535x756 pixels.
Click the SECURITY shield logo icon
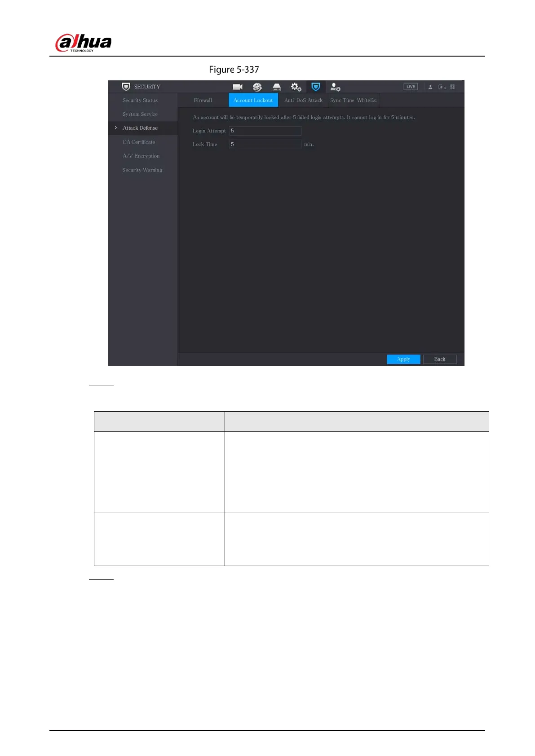126,87
